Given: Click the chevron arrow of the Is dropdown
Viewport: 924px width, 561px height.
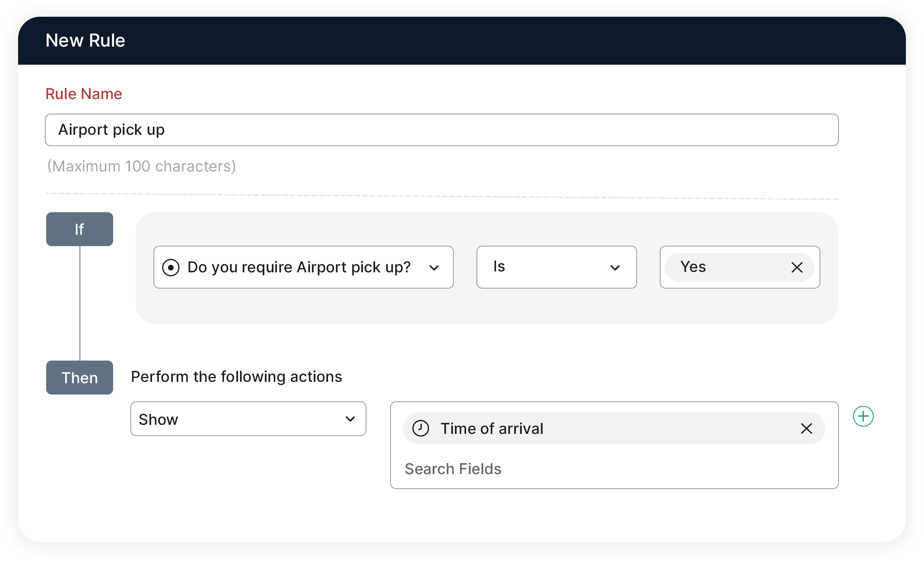Looking at the screenshot, I should click(614, 267).
